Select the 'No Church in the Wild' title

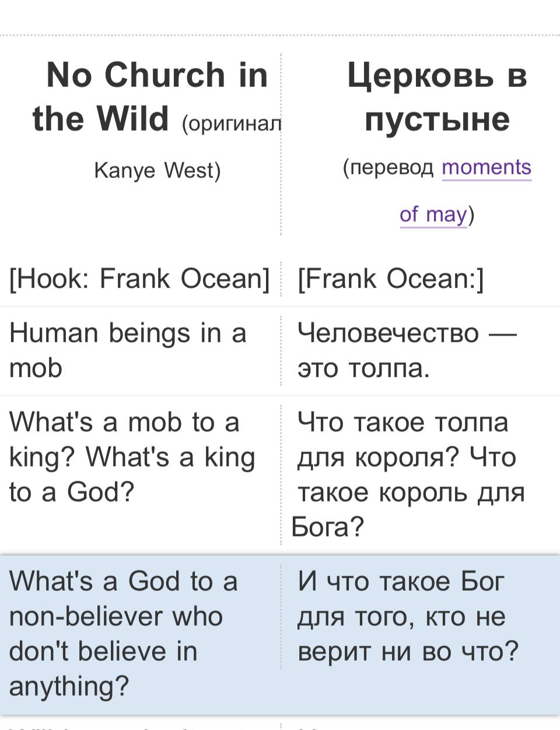tap(150, 97)
